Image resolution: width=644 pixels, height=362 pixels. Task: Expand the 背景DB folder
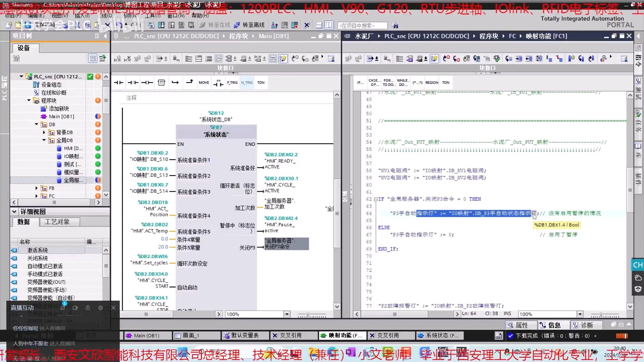44,132
